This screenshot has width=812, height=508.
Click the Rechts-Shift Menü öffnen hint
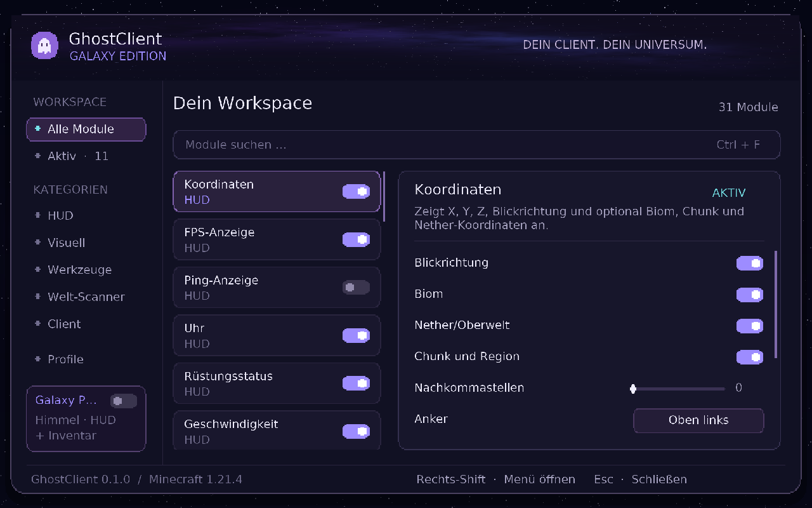[496, 479]
